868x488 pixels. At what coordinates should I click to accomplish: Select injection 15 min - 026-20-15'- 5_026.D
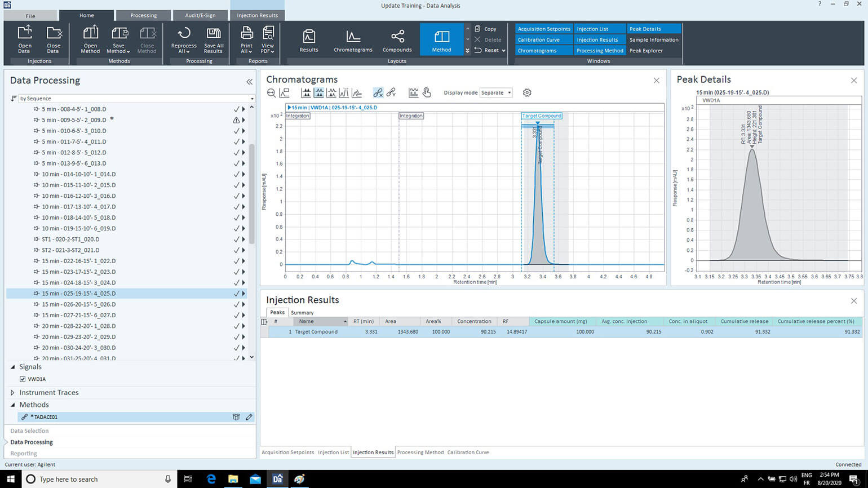tap(78, 304)
